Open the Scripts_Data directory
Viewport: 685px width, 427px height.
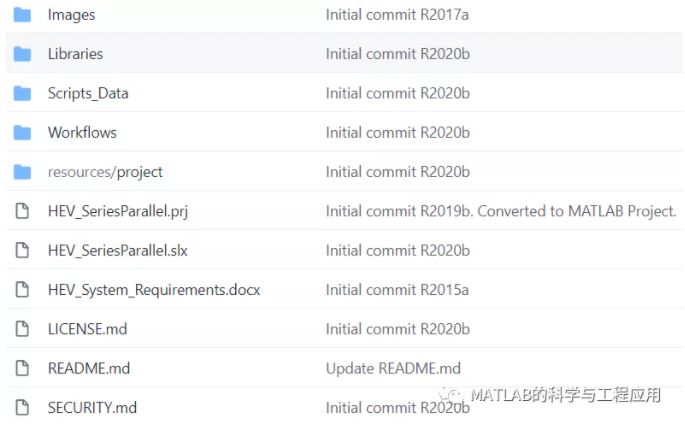tap(88, 94)
